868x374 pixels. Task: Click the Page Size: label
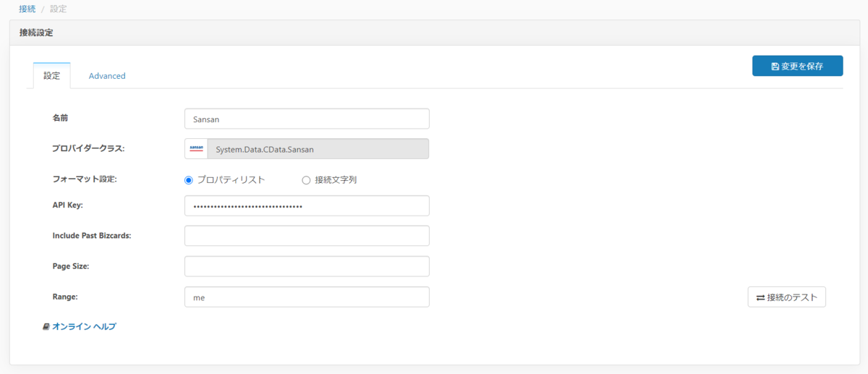71,266
